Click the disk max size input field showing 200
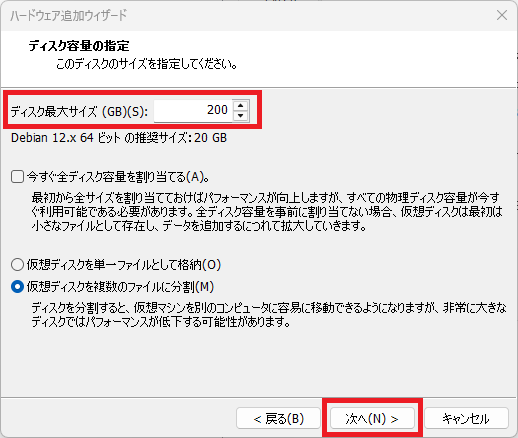This screenshot has height=438, width=518. pyautogui.click(x=193, y=110)
